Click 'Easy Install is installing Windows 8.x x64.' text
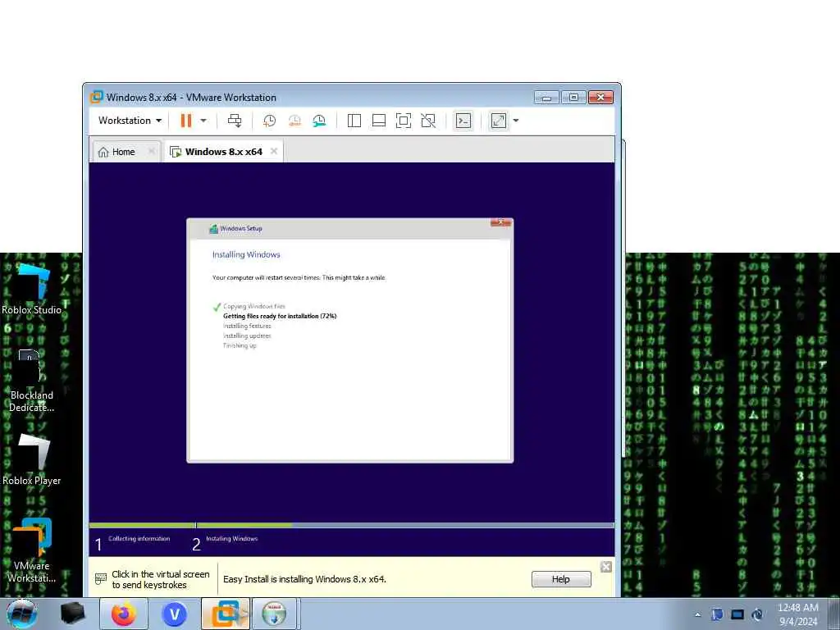The image size is (840, 630). 304,579
